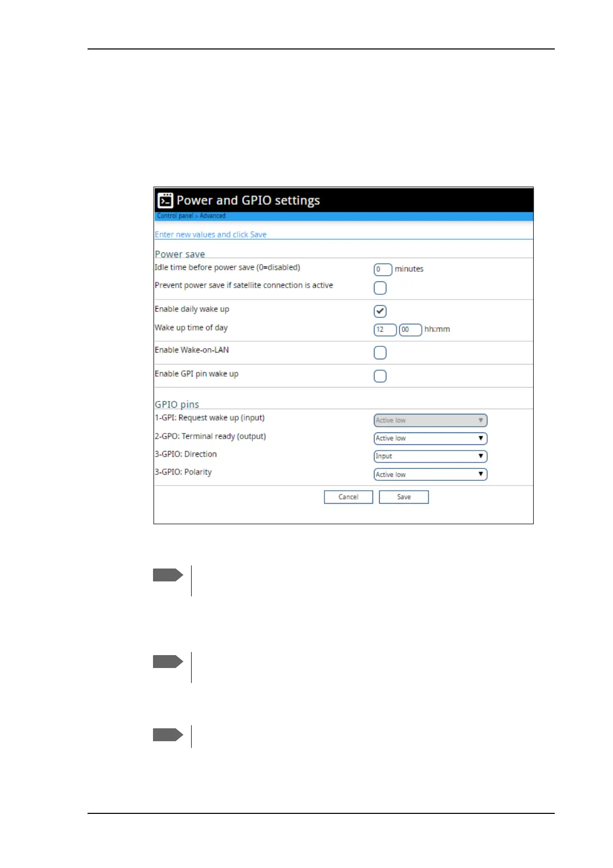This screenshot has width=613, height=868.
Task: Click the '3-GPIO: Direction' label
Action: tap(185, 454)
